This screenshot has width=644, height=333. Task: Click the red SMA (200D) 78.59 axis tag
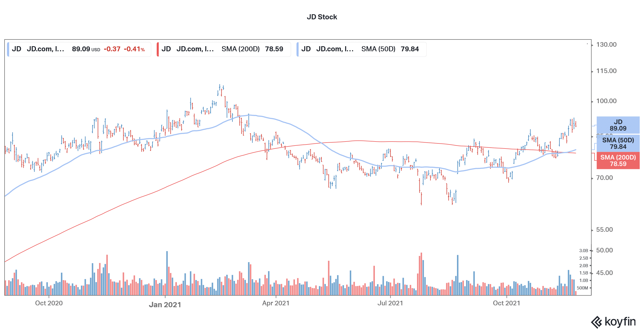(618, 161)
